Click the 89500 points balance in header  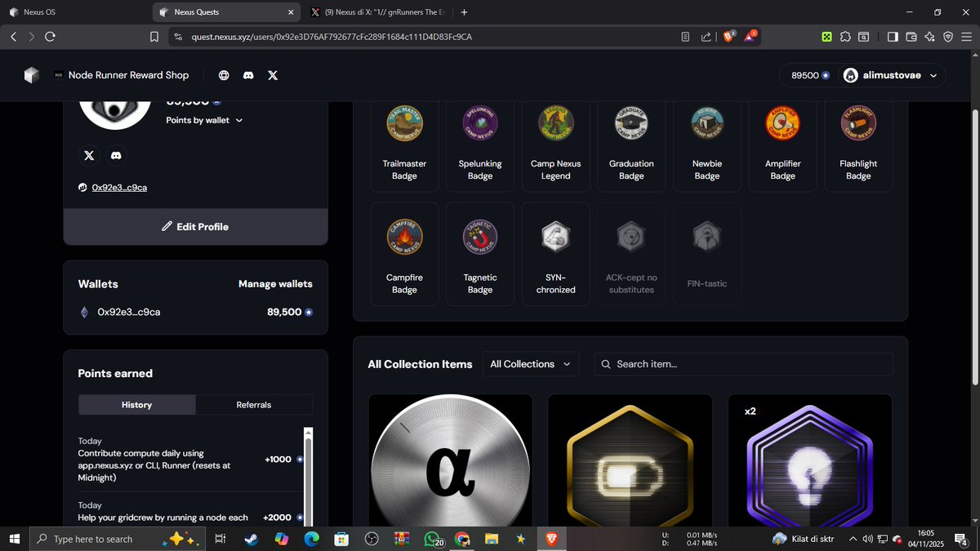point(810,75)
